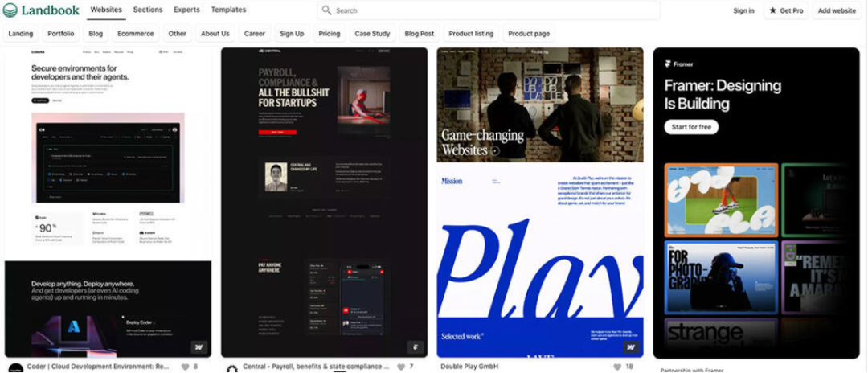
Task: Open the Sections tab
Action: point(148,10)
